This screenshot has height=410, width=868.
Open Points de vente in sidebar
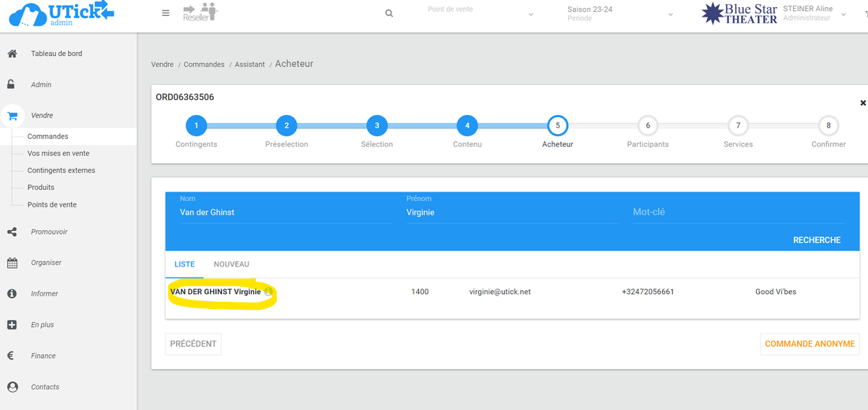point(52,204)
